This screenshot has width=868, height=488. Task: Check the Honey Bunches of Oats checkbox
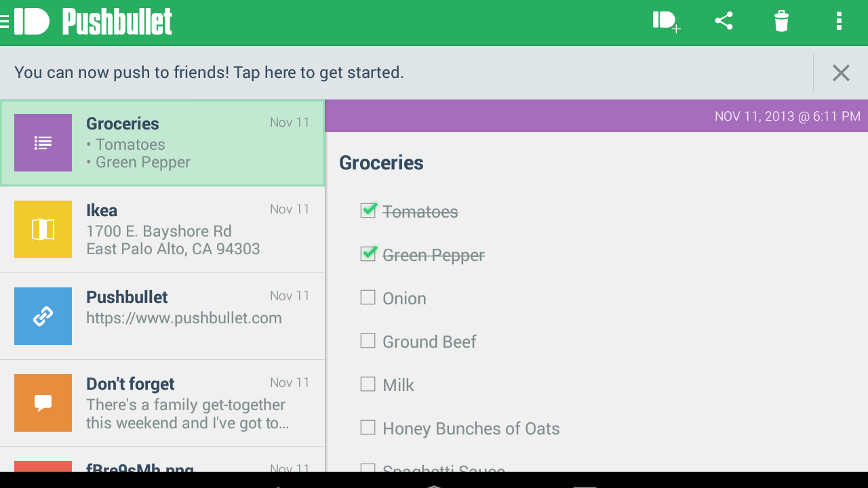368,428
